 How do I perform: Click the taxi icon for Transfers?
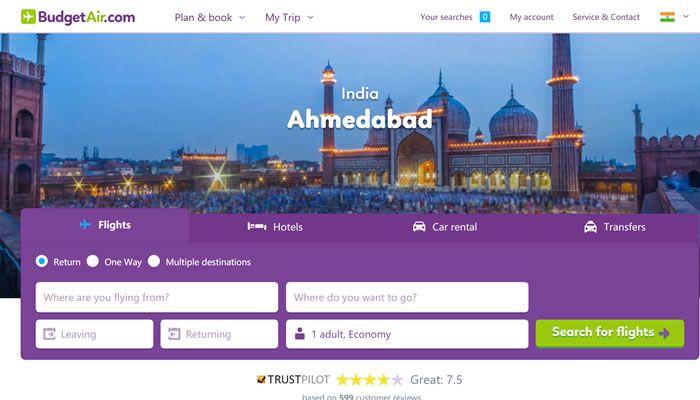590,227
